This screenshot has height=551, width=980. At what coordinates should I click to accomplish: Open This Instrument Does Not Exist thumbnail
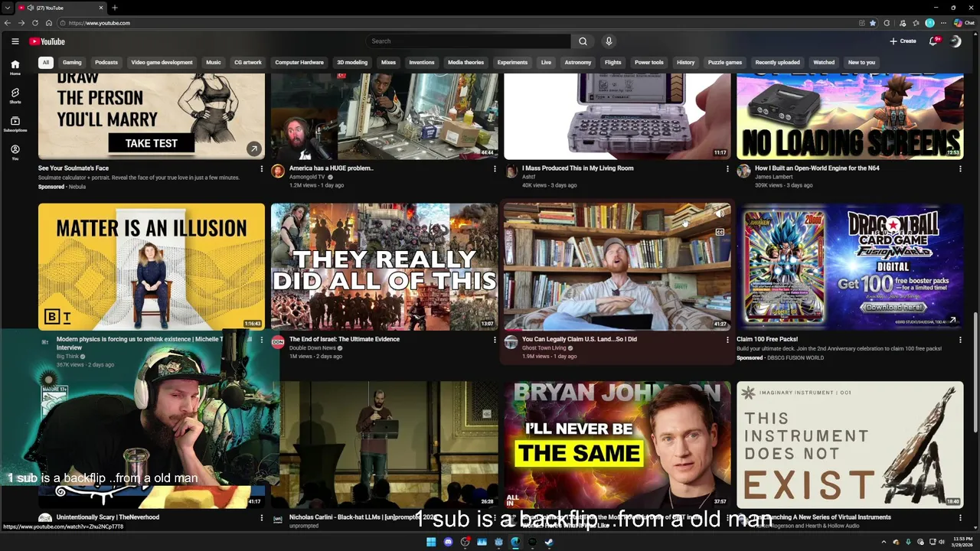(x=850, y=445)
